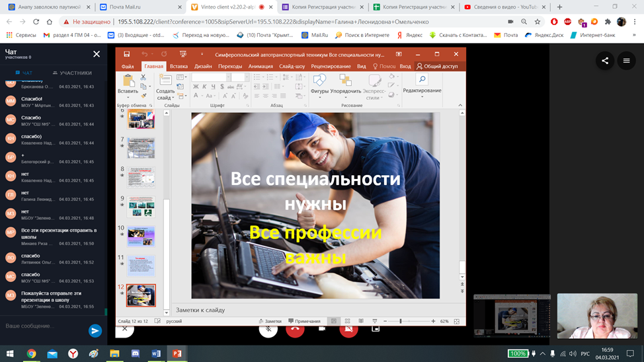Click the zoom slider handle
The height and width of the screenshot is (362, 644).
[x=401, y=321]
